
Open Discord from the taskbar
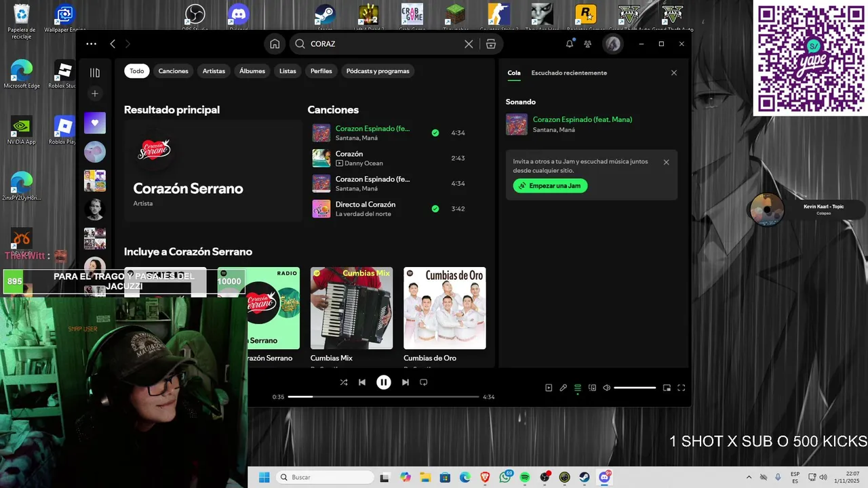pyautogui.click(x=604, y=477)
